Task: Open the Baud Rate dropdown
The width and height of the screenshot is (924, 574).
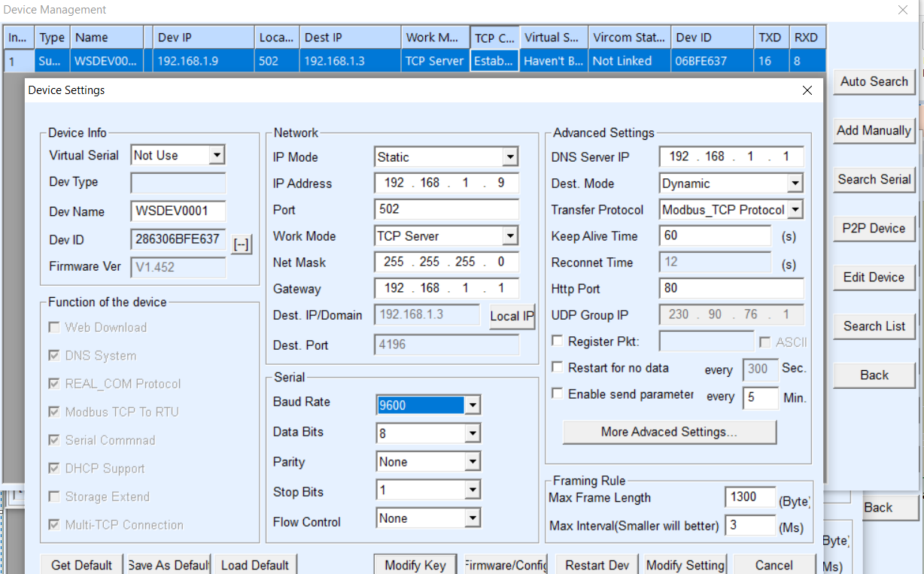Action: (473, 404)
